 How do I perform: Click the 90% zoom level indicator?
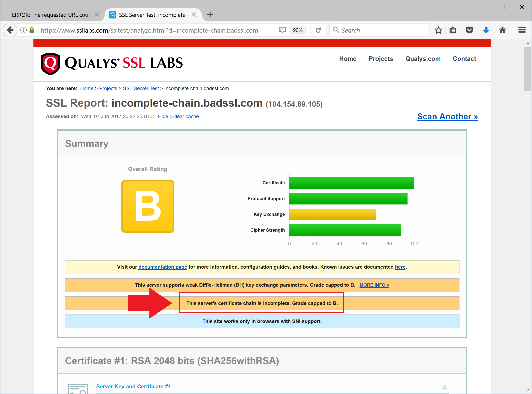point(298,30)
